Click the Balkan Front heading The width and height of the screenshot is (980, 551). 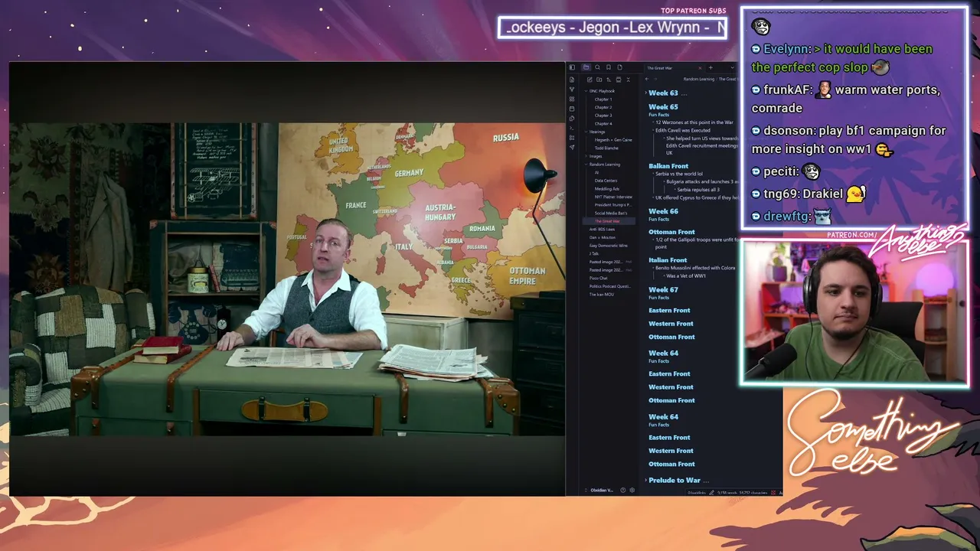[668, 166]
